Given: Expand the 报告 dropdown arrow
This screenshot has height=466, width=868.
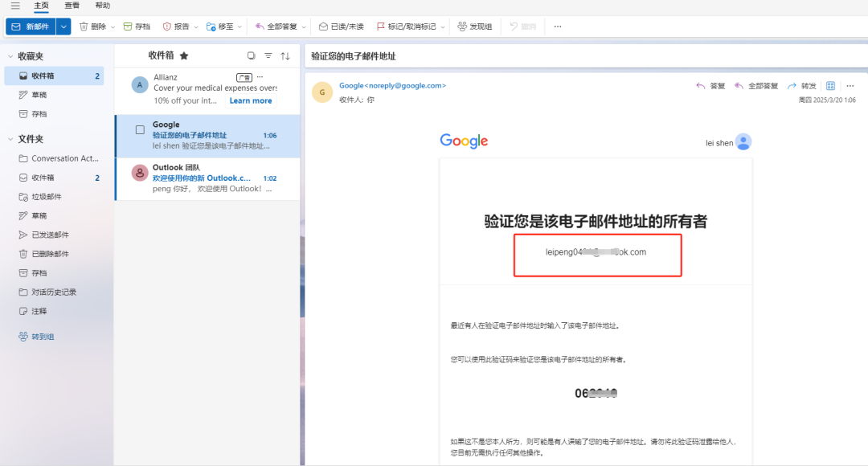Looking at the screenshot, I should coord(196,27).
